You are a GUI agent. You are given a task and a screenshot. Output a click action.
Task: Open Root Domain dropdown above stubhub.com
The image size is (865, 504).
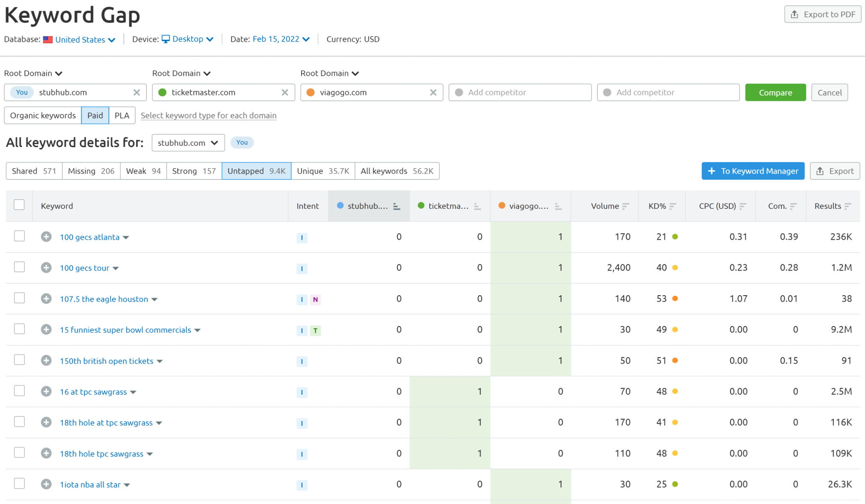pos(33,73)
